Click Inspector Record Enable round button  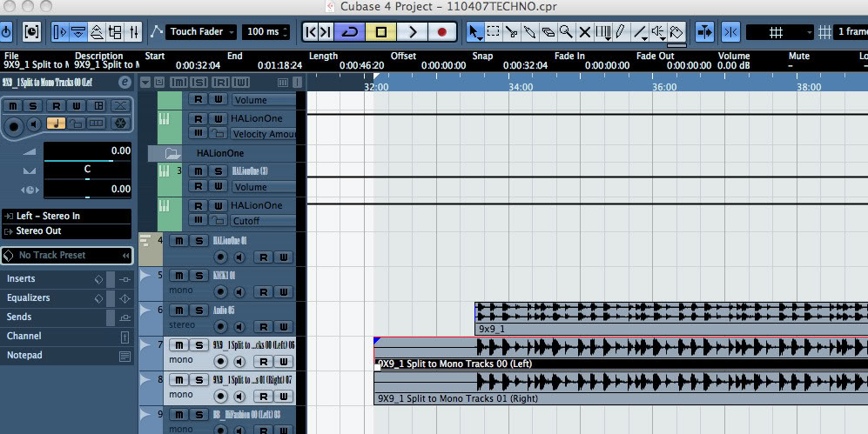[x=14, y=127]
